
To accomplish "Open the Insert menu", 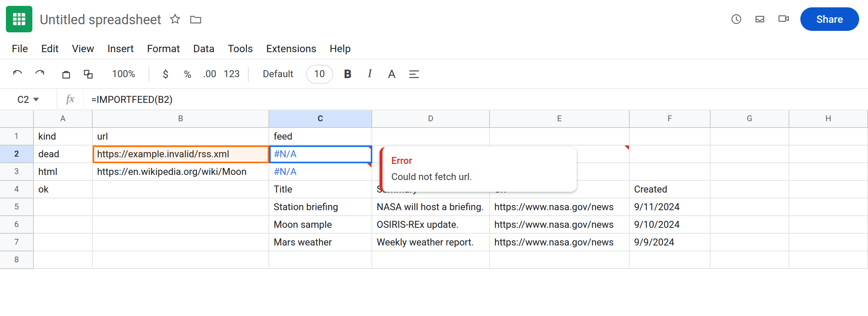I will 120,49.
